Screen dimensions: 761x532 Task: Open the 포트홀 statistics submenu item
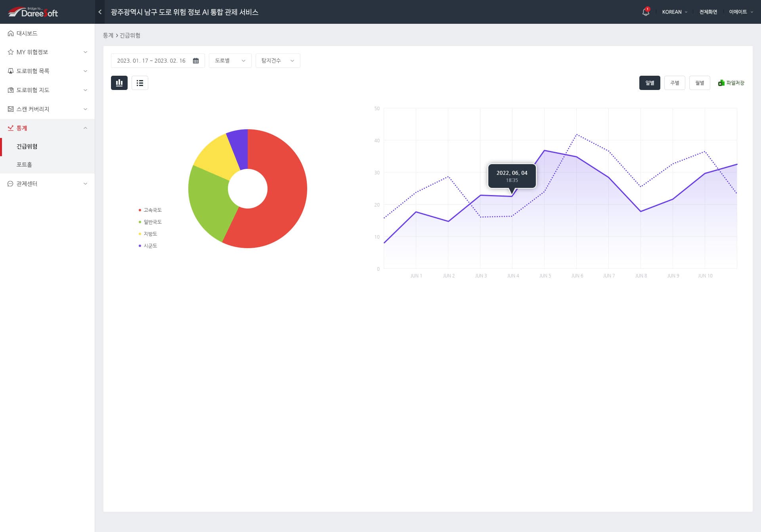tap(24, 165)
